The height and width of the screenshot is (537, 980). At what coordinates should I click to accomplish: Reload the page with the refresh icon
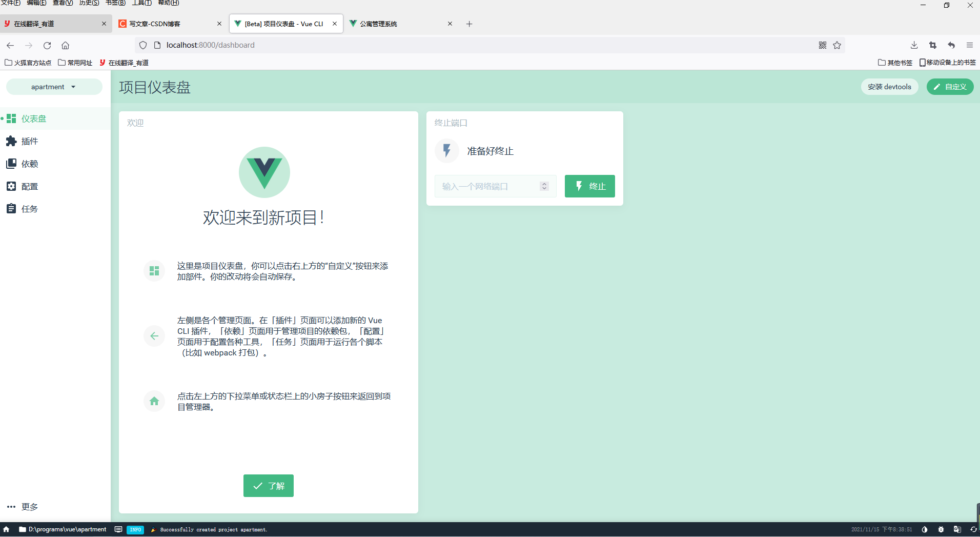[x=47, y=45]
